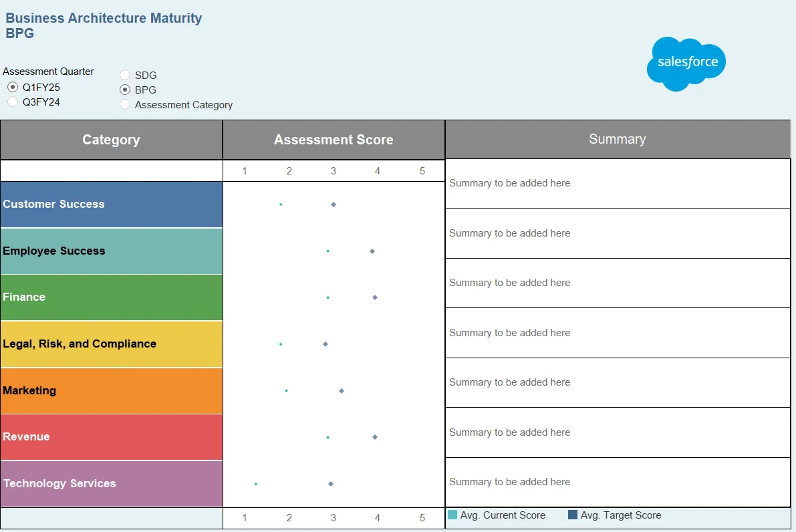
Task: Click the Avg. Target Score legend label
Action: pyautogui.click(x=621, y=515)
